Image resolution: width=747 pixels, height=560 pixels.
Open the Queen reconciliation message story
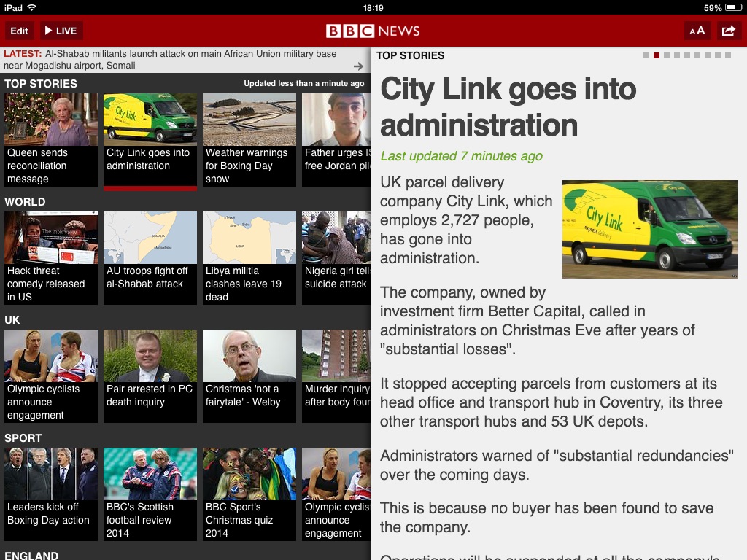point(51,139)
